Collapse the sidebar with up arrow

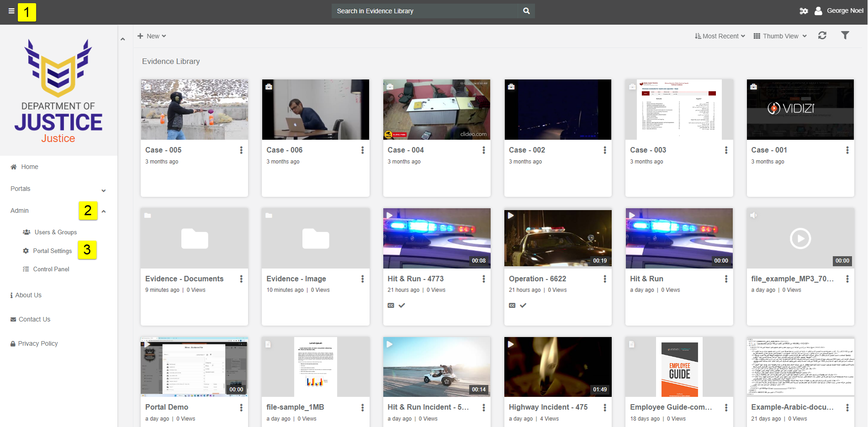pos(123,39)
